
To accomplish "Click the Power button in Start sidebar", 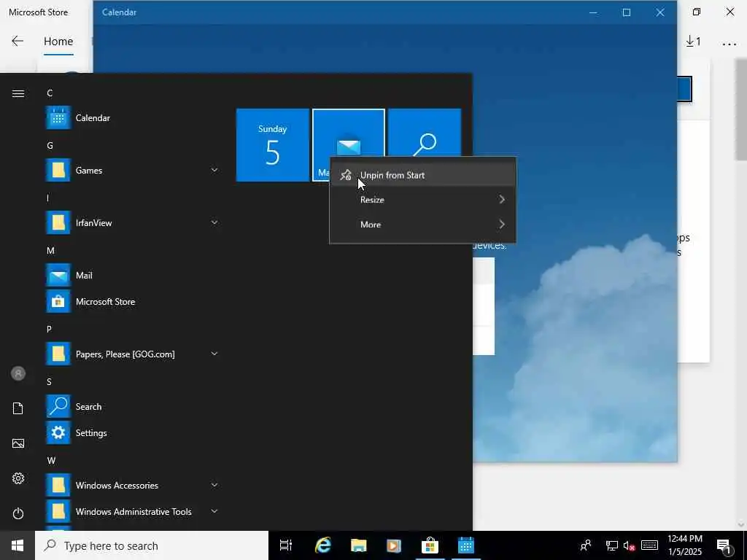I will (18, 513).
